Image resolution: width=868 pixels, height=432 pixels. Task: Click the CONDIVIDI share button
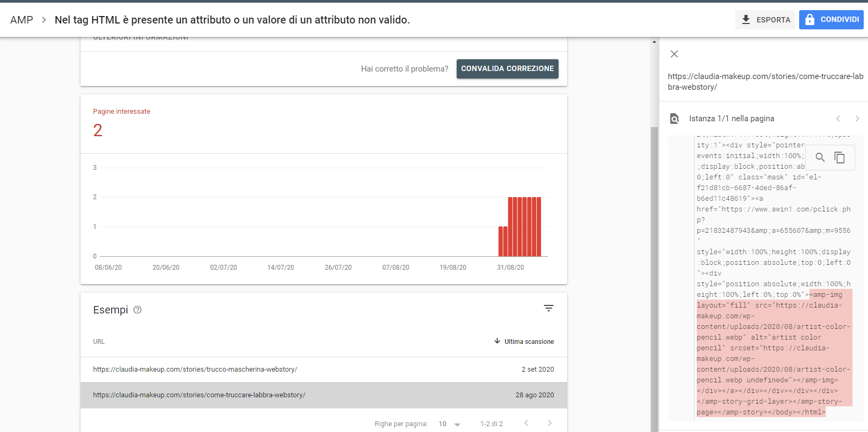point(831,20)
